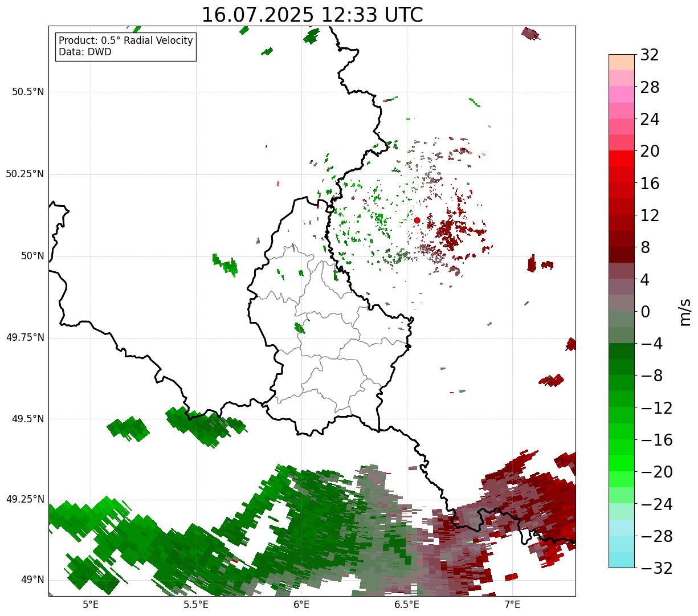Click the colorbar tick label −4
Screen dimensions: 698x616
[x=652, y=344]
